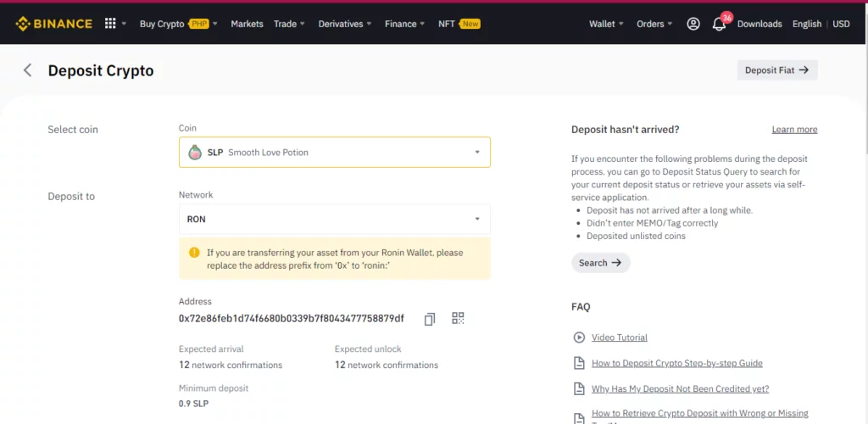Viewport: 868px width, 424px height.
Task: Open the Orders dropdown
Action: pyautogui.click(x=654, y=24)
